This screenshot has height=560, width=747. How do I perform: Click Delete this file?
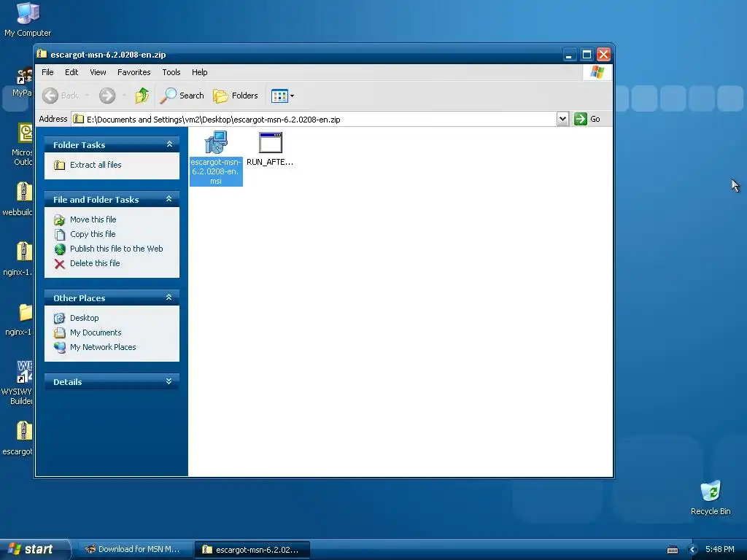coord(95,263)
